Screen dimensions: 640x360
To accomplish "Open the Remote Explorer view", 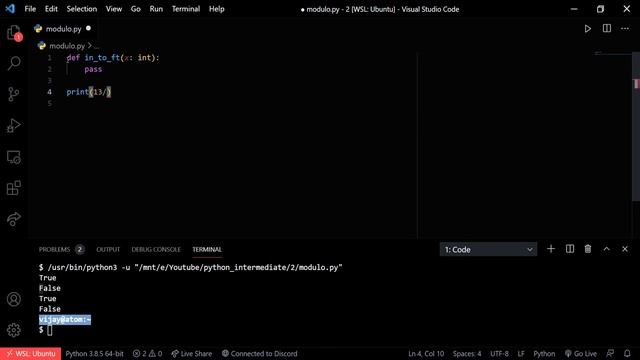I will (x=14, y=157).
